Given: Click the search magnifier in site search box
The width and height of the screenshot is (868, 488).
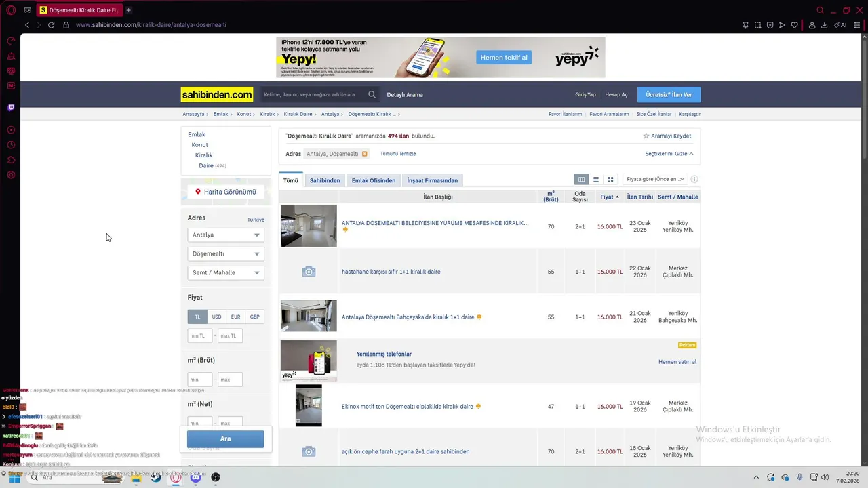Looking at the screenshot, I should (372, 95).
